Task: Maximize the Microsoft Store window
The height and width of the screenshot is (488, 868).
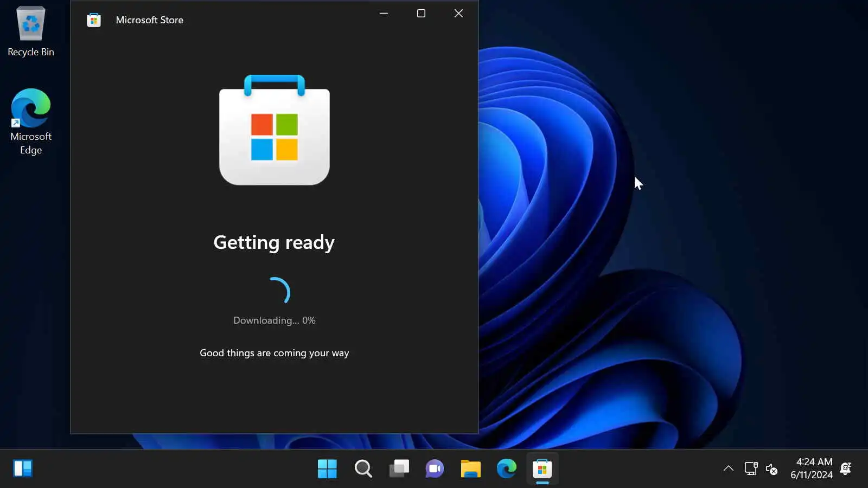Action: click(421, 14)
